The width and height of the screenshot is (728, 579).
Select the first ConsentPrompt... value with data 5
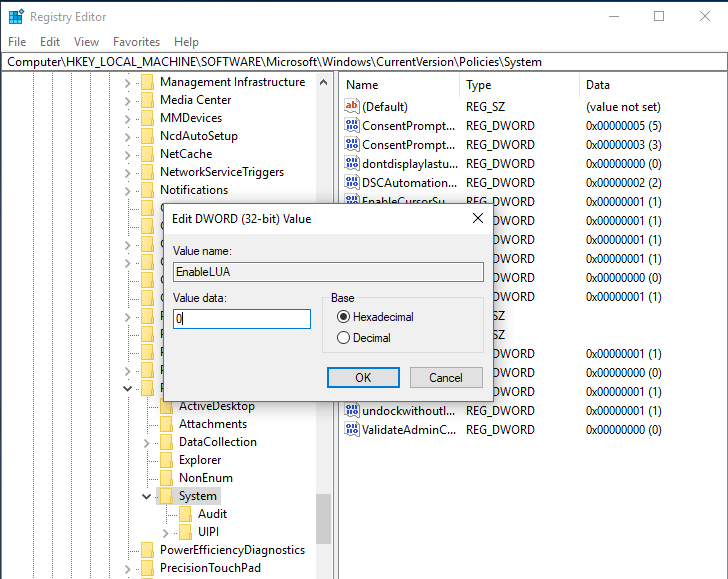[x=409, y=125]
